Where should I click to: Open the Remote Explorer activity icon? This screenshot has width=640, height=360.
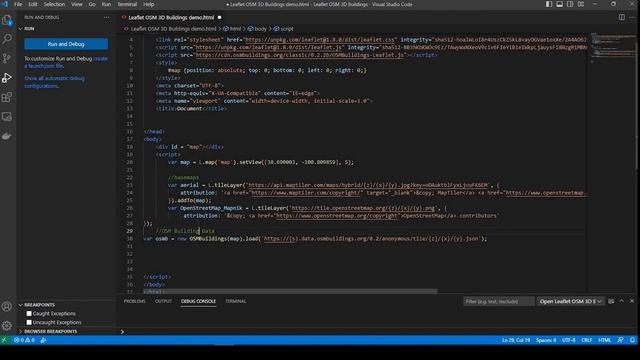pos(7,117)
